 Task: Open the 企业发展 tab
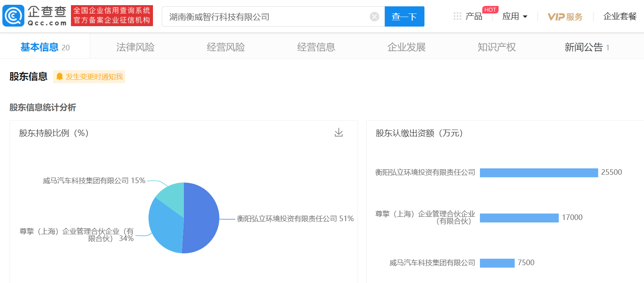tap(407, 47)
